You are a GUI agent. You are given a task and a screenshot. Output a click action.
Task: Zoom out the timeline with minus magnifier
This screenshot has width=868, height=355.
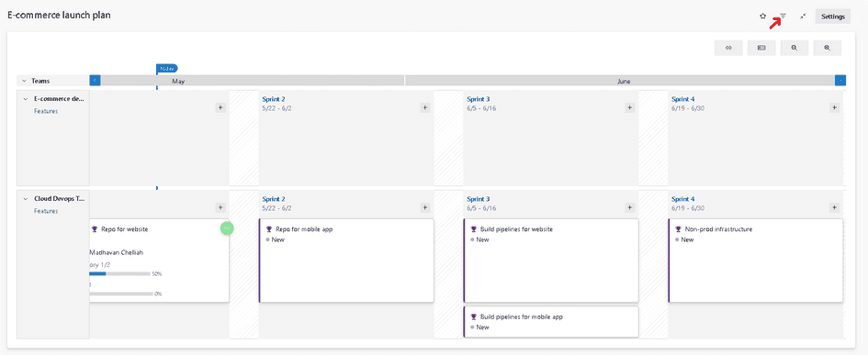tap(795, 48)
